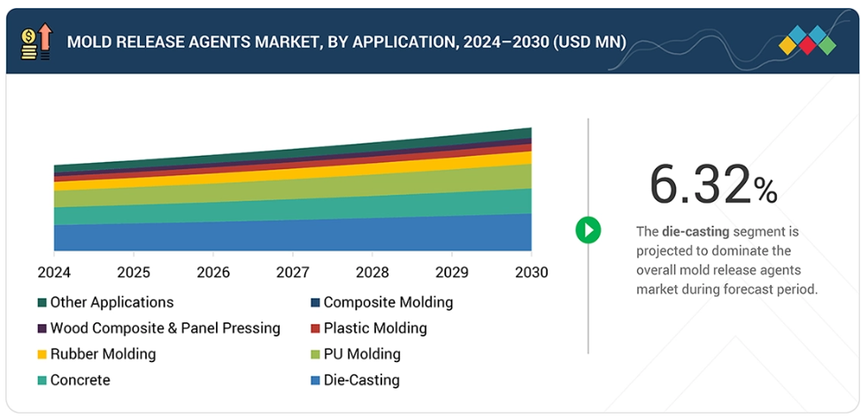Click the Die-Casting blue legend square
Viewport: 868px width, 417px height.
(x=315, y=381)
